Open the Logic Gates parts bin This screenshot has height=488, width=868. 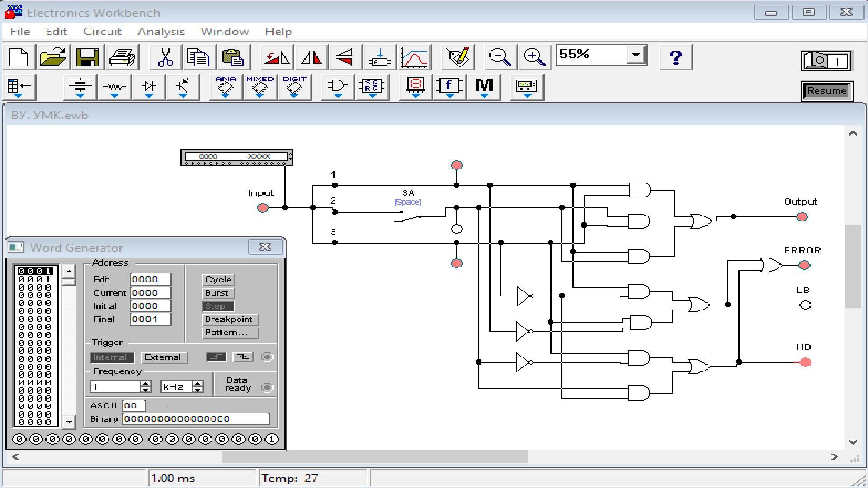pyautogui.click(x=337, y=87)
